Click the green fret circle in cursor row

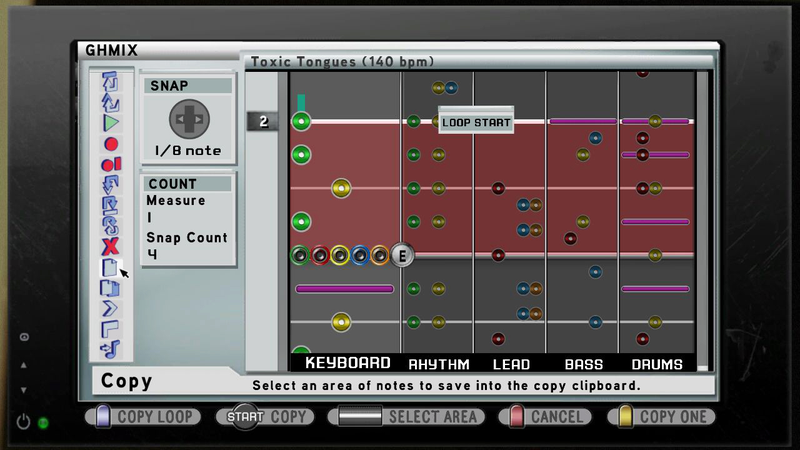click(300, 255)
